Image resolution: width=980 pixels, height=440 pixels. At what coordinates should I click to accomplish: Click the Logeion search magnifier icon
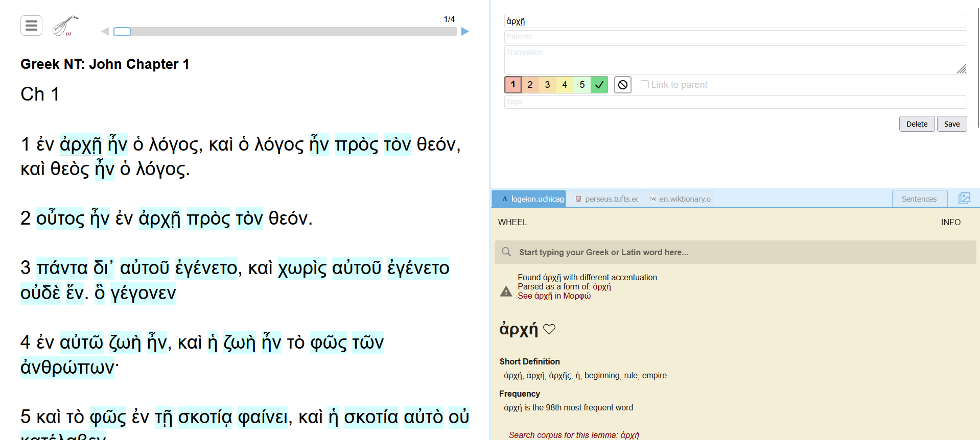click(x=506, y=252)
